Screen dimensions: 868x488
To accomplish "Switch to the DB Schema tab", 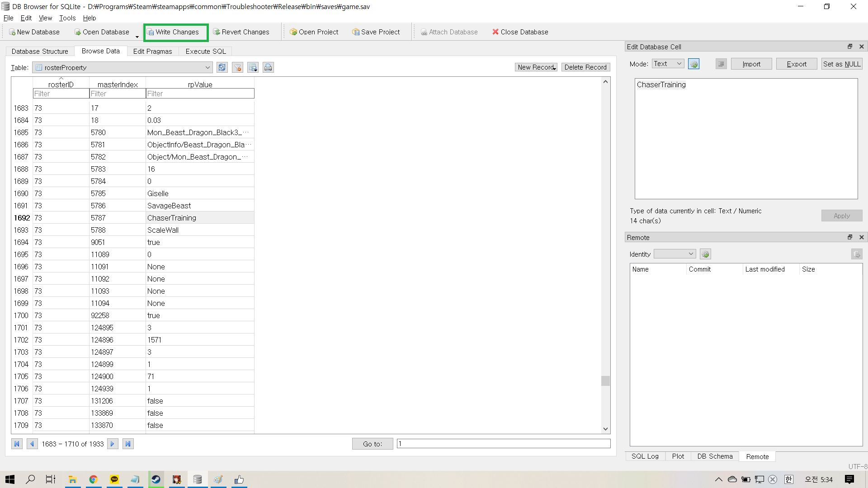I will (714, 456).
